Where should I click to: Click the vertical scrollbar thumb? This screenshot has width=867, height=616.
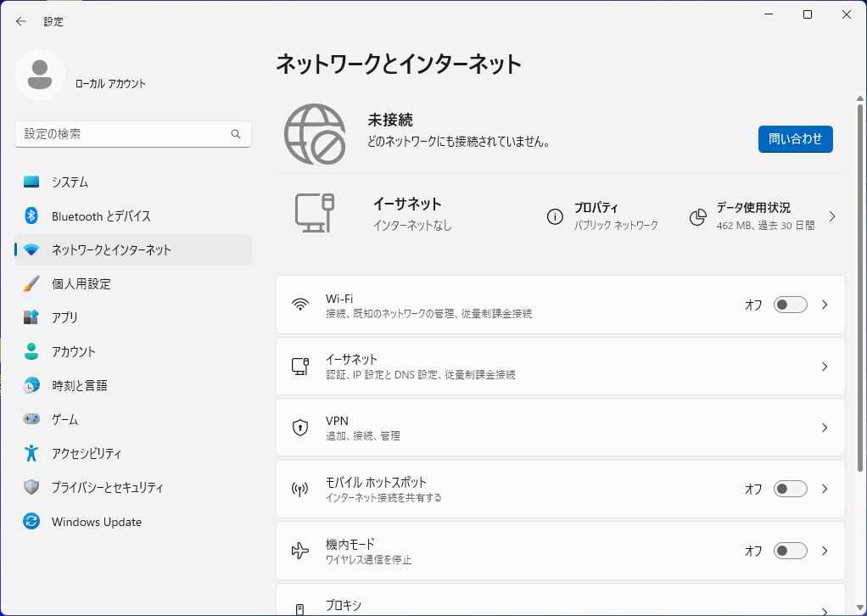click(860, 288)
